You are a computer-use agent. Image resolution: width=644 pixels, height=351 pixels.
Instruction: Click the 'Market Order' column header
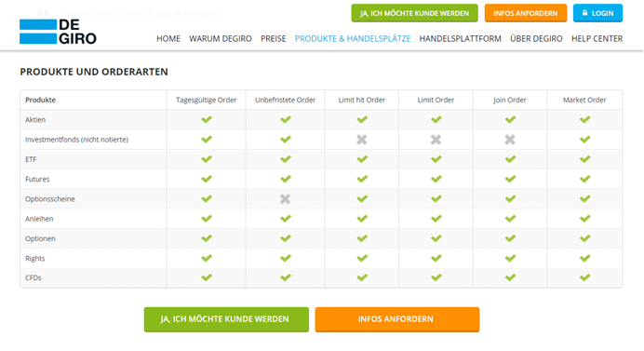[584, 100]
